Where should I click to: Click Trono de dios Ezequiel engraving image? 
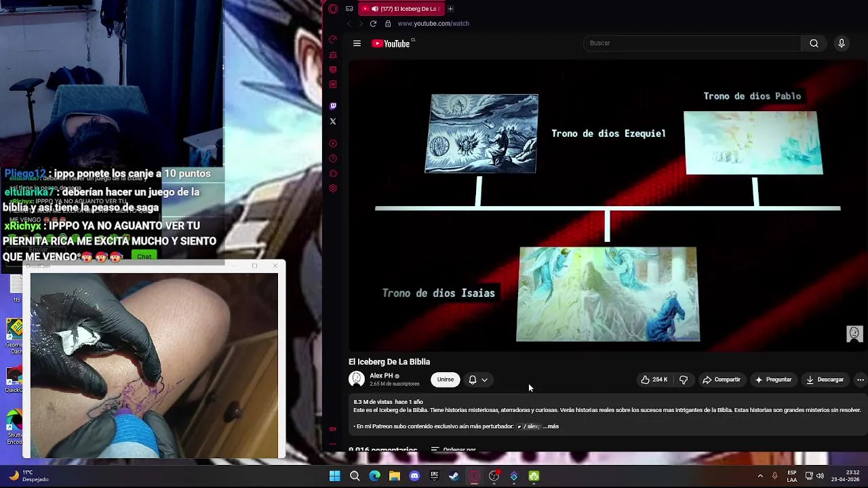[x=482, y=134]
